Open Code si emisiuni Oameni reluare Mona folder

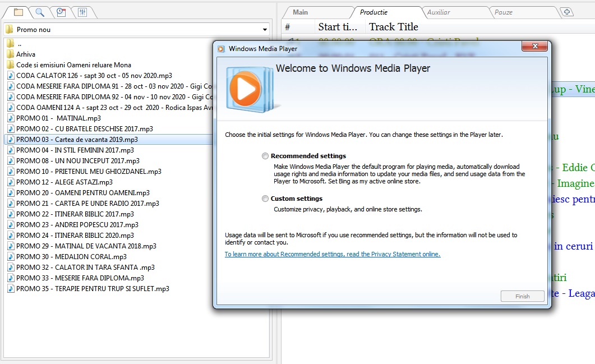[73, 65]
